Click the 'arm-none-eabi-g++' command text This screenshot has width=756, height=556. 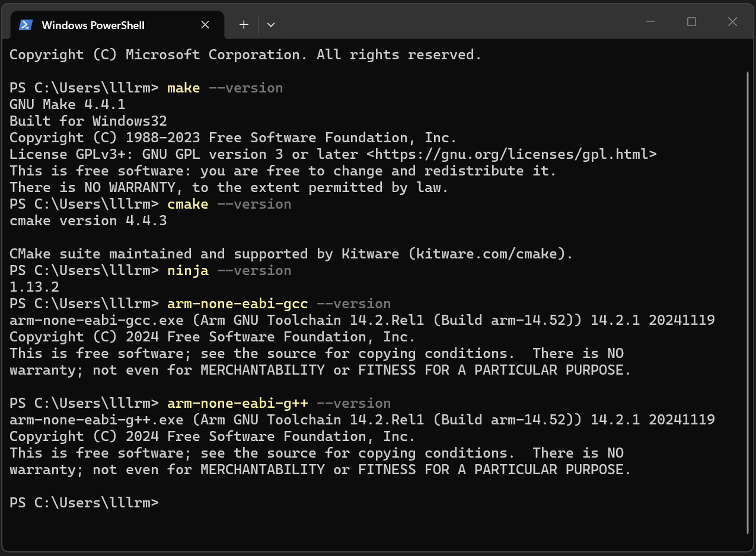tap(238, 403)
